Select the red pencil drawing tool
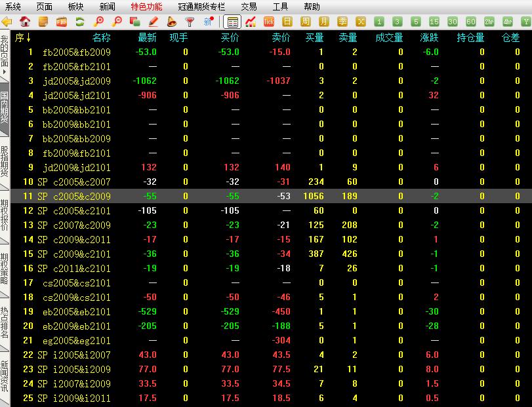Viewport: 532px width, 407px height. tap(153, 22)
